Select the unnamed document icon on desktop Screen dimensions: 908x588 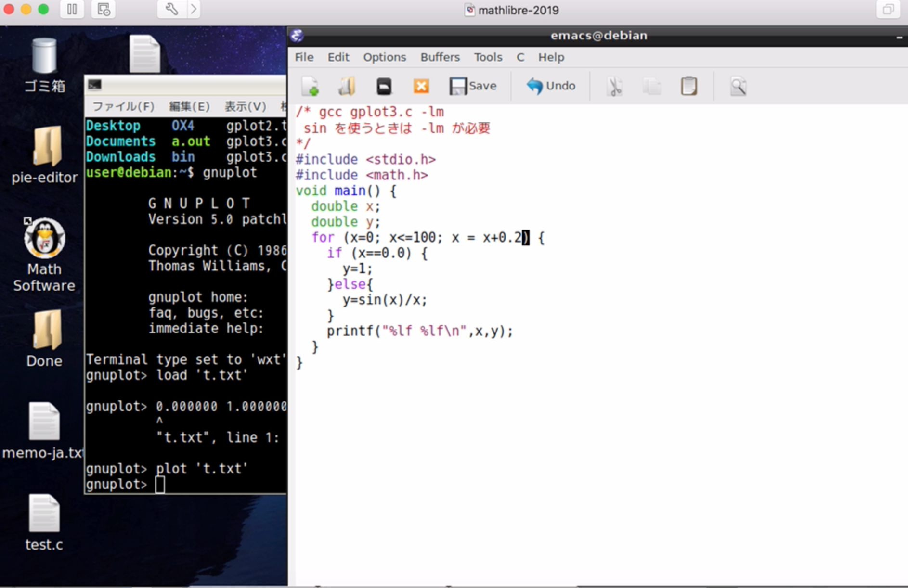click(x=144, y=54)
